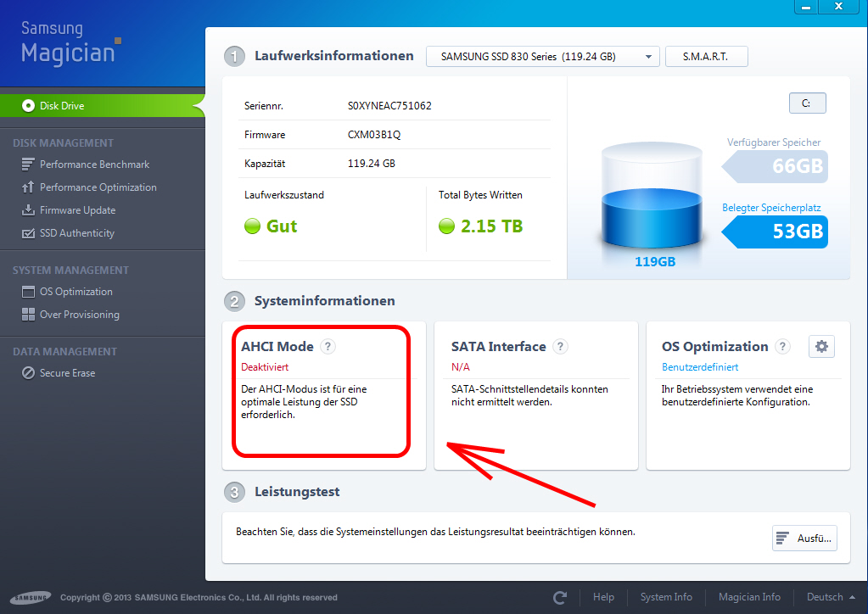Open the Magician Info link

pos(749,597)
